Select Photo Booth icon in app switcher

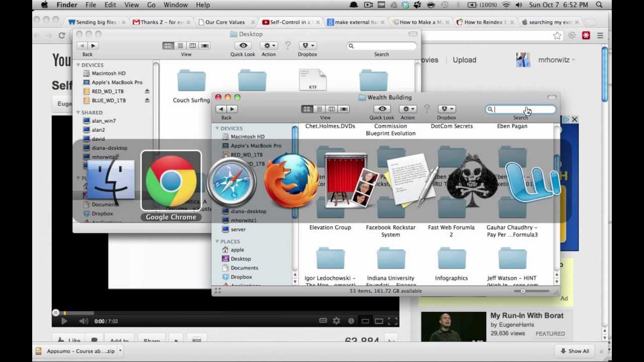352,181
